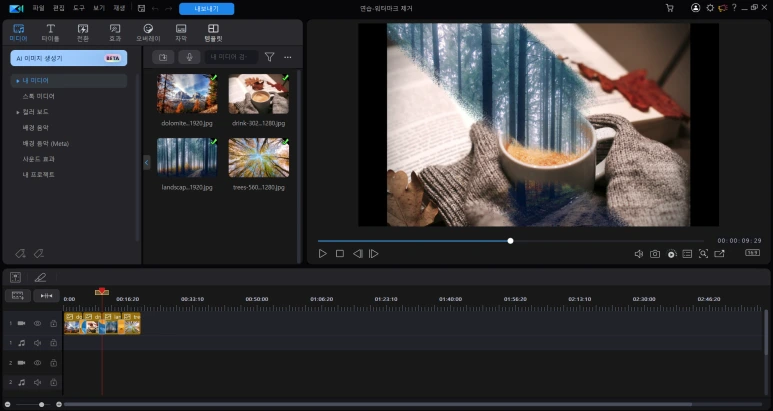Viewport: 773px width, 411px height.
Task: Click the preview volume speaker icon
Action: coord(638,254)
